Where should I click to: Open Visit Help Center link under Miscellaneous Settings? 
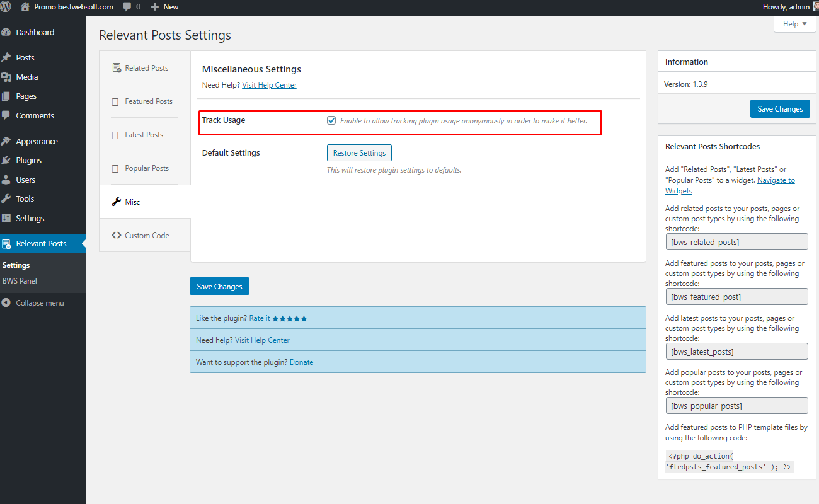(x=270, y=85)
